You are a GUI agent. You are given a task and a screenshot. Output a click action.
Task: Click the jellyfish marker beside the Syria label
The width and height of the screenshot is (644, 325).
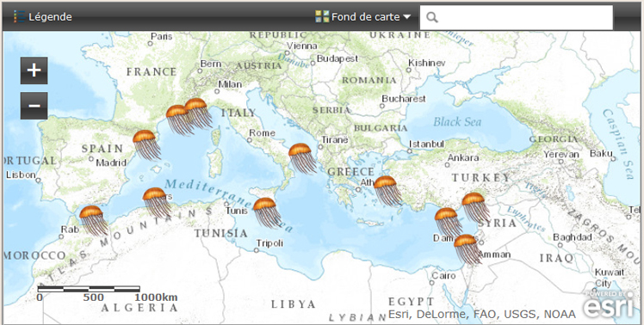(x=475, y=208)
